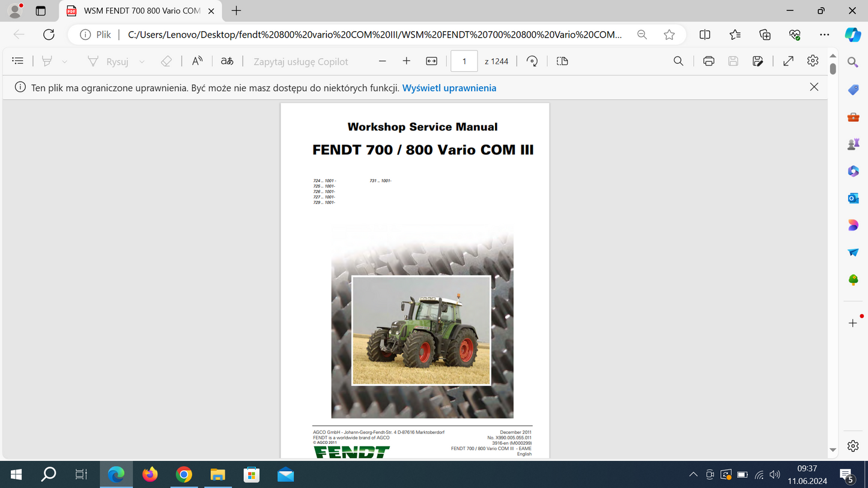
Task: Open the Wyświetl uprawnienia link
Action: coord(449,88)
